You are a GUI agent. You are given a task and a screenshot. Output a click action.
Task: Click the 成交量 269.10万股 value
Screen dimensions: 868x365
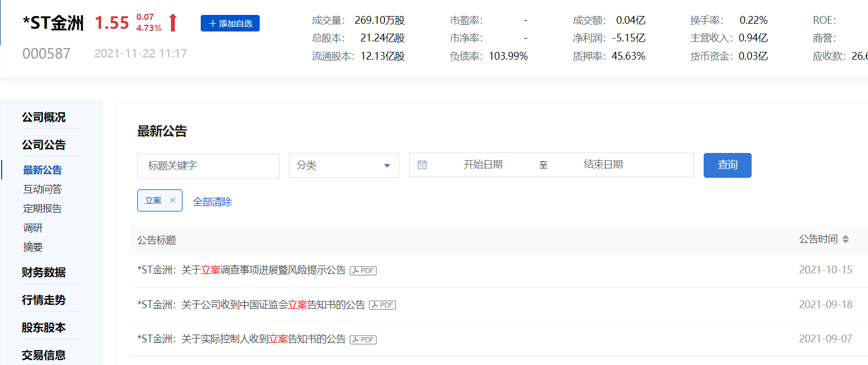pos(379,20)
